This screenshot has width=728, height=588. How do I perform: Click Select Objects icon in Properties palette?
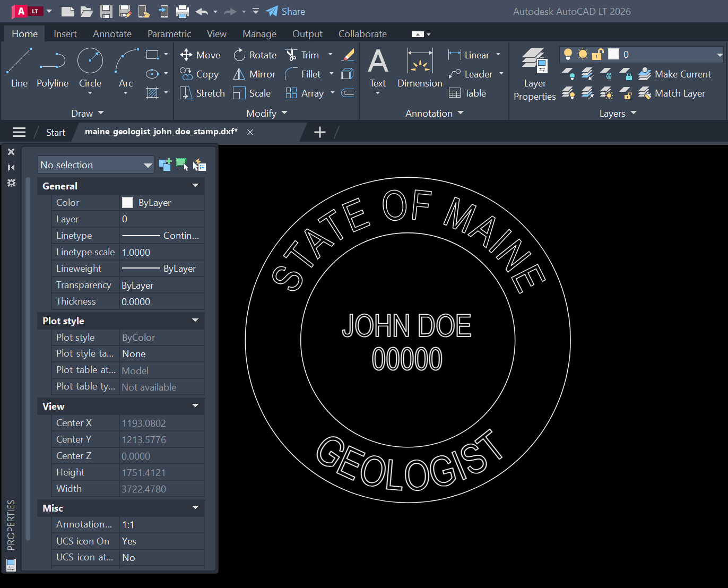click(182, 165)
